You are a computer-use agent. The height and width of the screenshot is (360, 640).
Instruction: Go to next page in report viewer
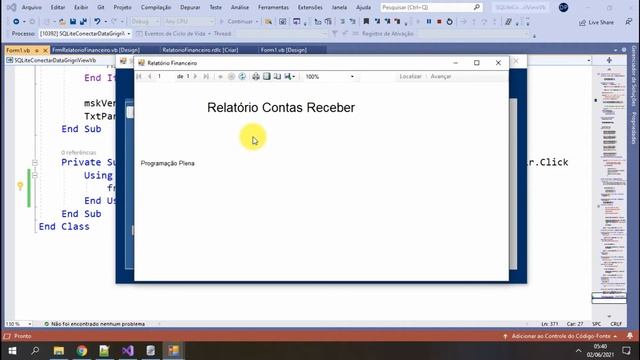(195, 76)
